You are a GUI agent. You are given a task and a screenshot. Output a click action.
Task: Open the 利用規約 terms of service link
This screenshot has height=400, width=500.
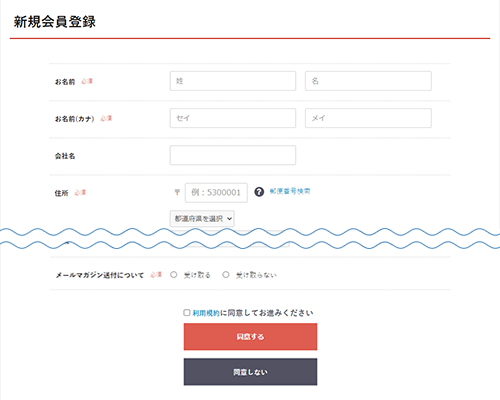[206, 313]
